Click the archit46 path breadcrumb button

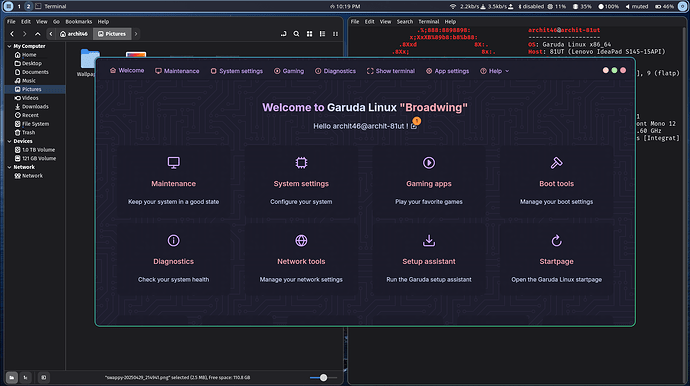pos(74,34)
